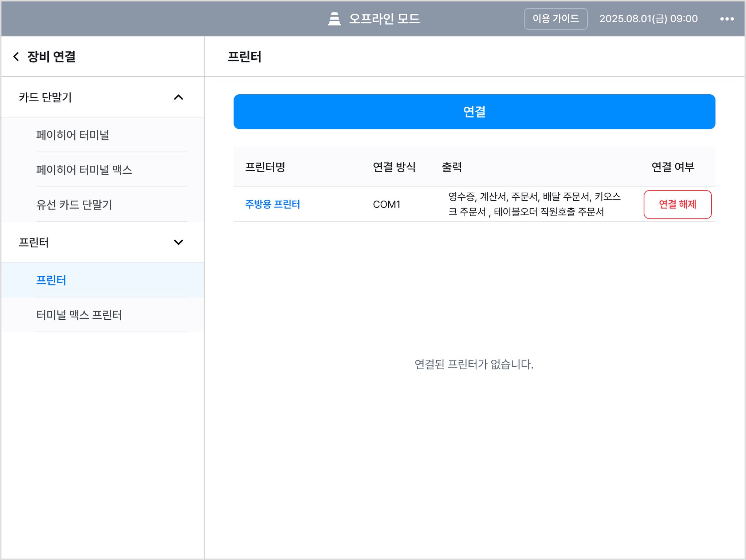This screenshot has width=746, height=560.
Task: Click the 프린터명 column header
Action: click(265, 167)
